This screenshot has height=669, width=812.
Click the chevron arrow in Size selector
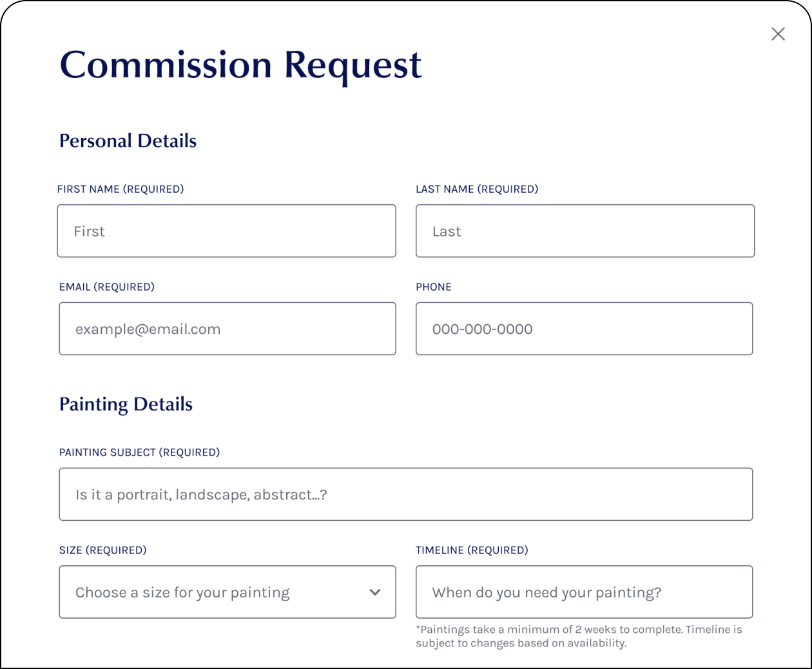click(375, 592)
